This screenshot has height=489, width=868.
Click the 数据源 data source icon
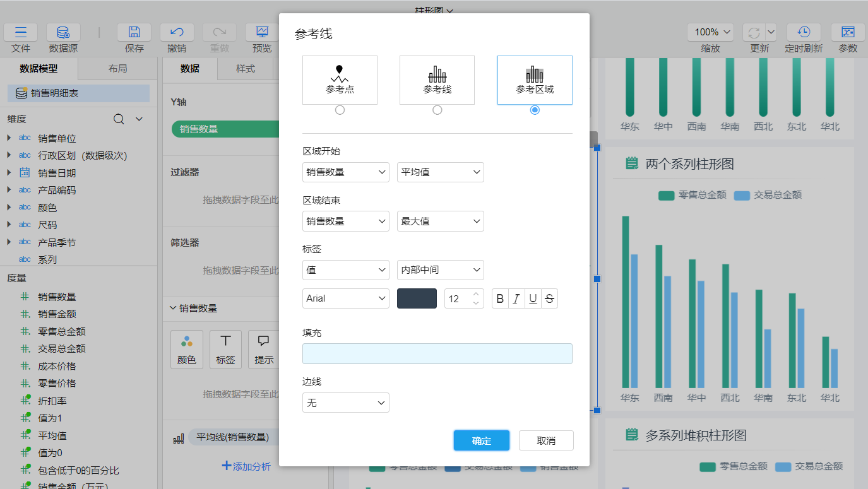[x=62, y=32]
